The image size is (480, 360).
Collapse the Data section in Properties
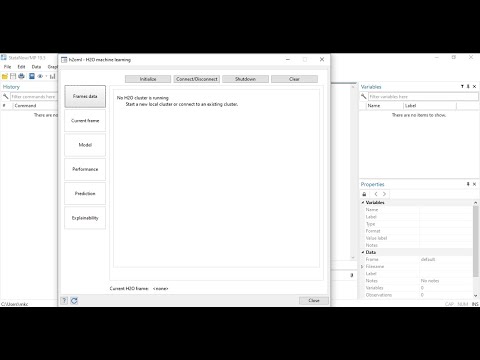click(363, 252)
